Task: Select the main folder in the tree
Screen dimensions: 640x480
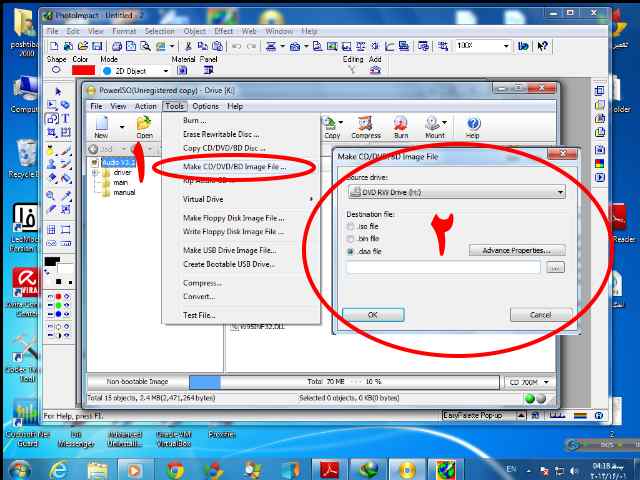Action: 120,182
